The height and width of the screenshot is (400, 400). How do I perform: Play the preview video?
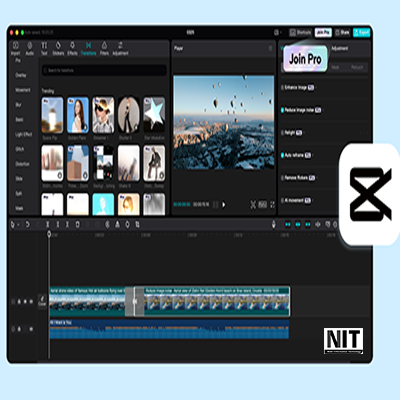point(224,205)
